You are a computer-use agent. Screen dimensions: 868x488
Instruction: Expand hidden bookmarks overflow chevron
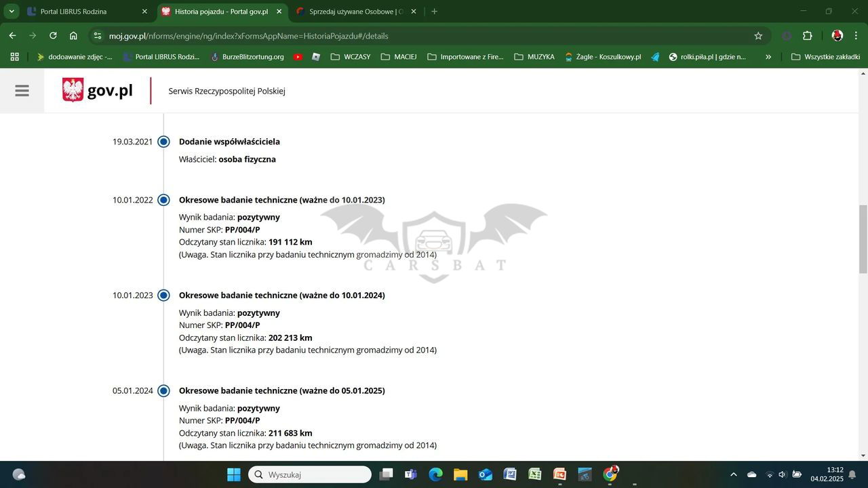click(x=768, y=57)
